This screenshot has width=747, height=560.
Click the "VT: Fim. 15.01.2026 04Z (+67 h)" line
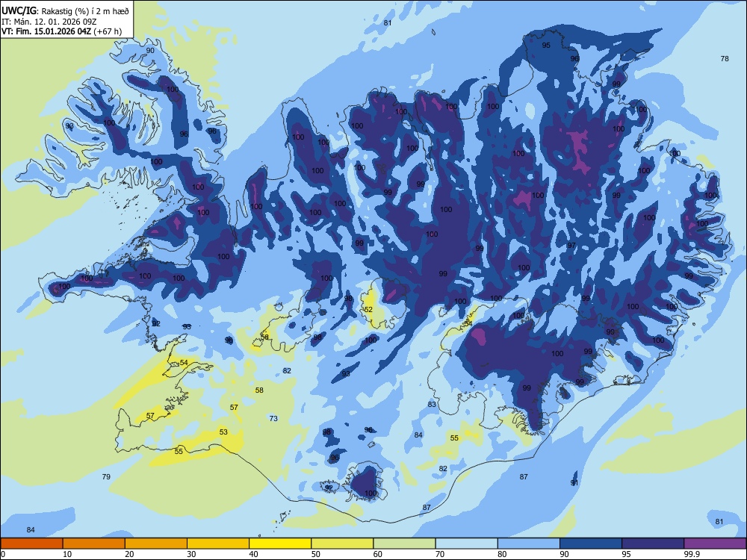61,31
